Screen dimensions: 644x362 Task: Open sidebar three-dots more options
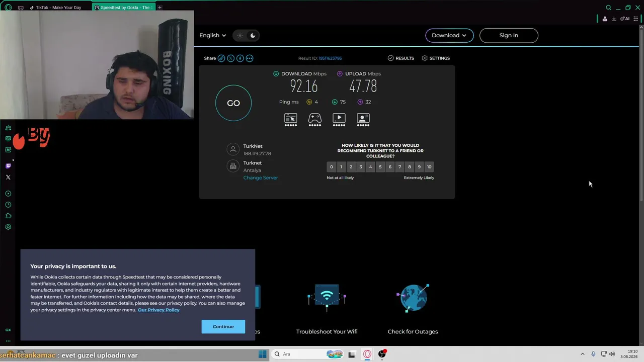tap(8, 341)
